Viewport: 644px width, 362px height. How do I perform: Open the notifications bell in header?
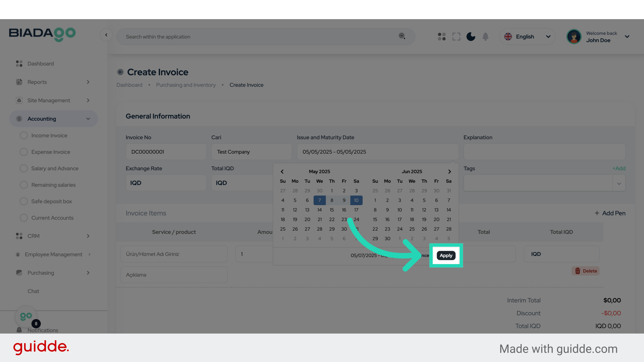tap(485, 37)
